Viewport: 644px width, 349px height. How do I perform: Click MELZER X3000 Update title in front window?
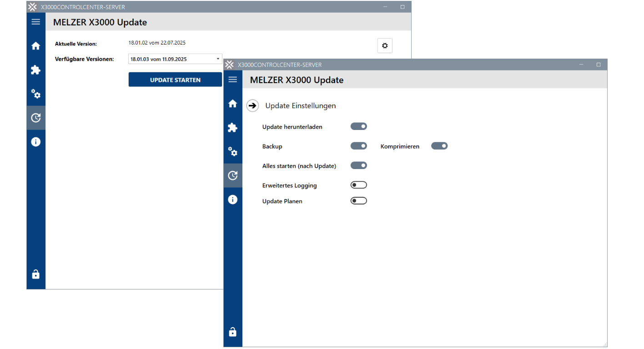coord(297,80)
